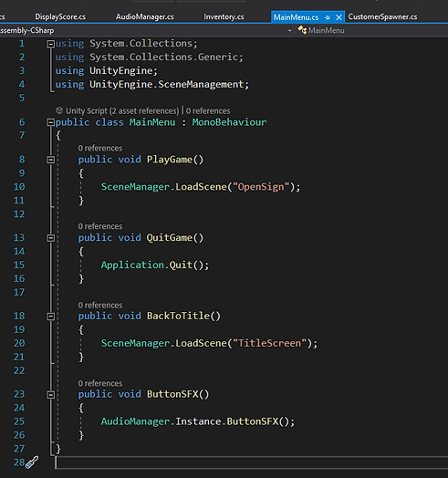Viewport: 448px width, 478px height.
Task: Collapse the using directives block
Action: click(x=50, y=44)
